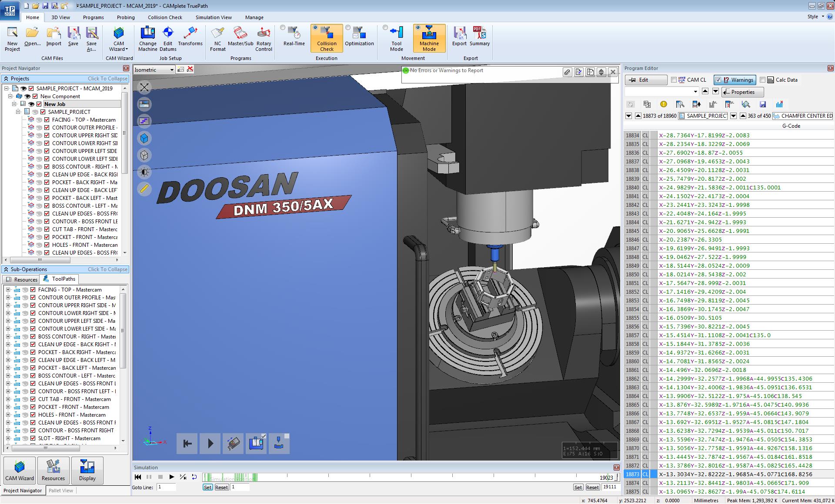Uncheck the FACING - TOP program checkbox
The height and width of the screenshot is (504, 835).
coord(47,120)
